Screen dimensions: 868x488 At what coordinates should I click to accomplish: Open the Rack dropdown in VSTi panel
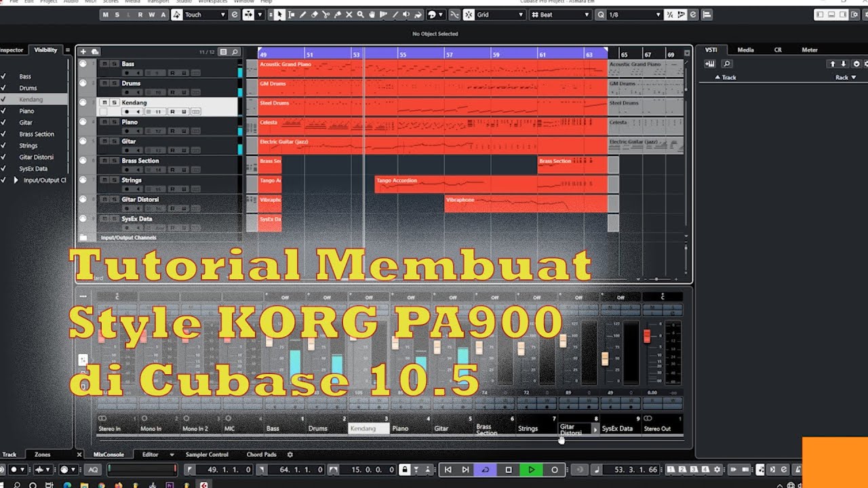pyautogui.click(x=846, y=77)
